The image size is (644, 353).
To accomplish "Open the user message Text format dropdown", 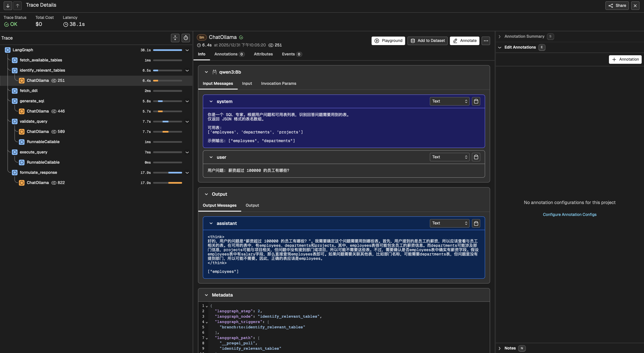I will tap(449, 157).
